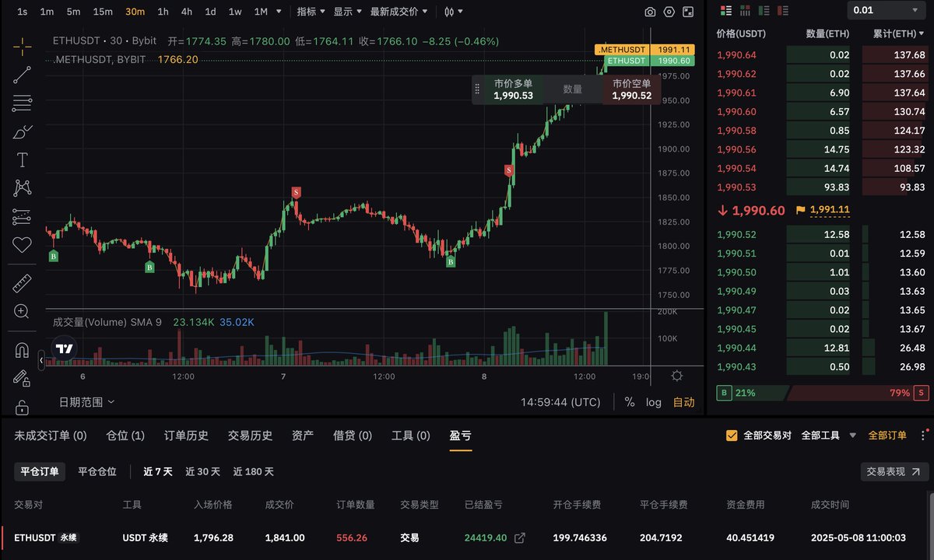Switch chart to 4h timeframe
The width and height of the screenshot is (934, 560).
click(187, 12)
